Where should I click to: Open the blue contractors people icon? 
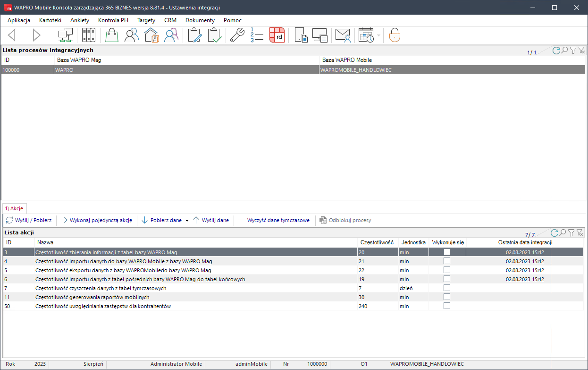[x=132, y=35]
